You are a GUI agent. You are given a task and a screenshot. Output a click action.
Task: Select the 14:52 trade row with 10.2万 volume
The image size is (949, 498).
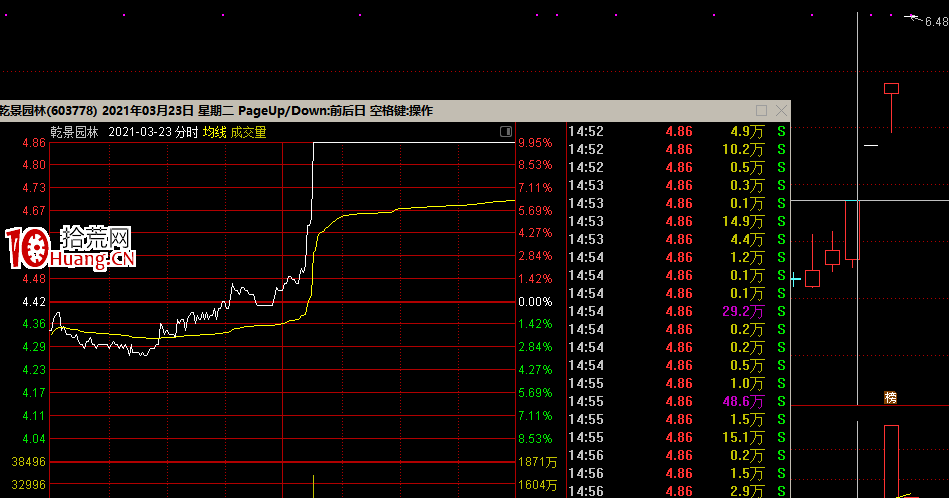click(x=677, y=149)
